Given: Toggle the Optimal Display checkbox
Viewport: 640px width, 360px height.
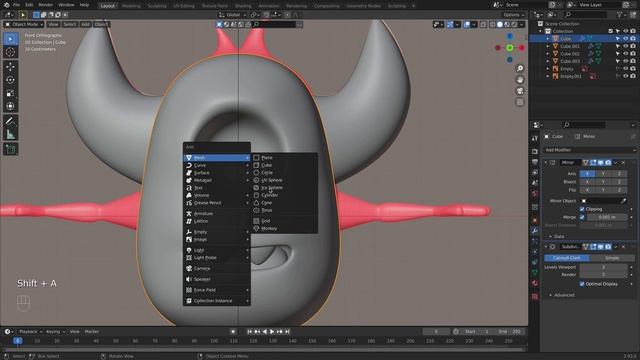Looking at the screenshot, I should click(x=582, y=284).
